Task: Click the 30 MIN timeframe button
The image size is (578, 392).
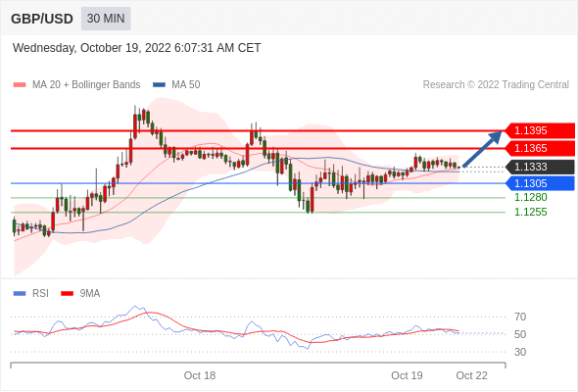Action: (106, 19)
